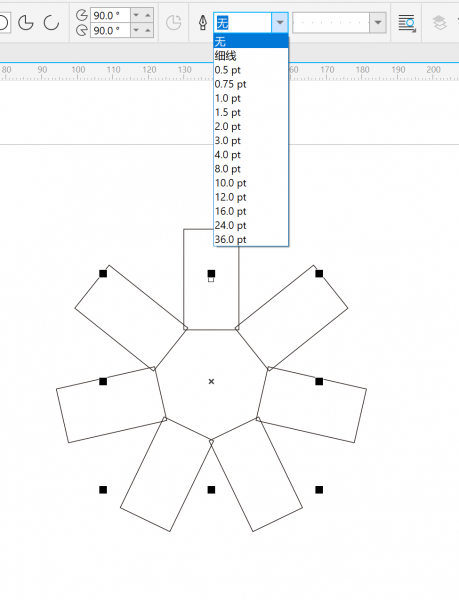Click the top-right selection handle

point(319,273)
